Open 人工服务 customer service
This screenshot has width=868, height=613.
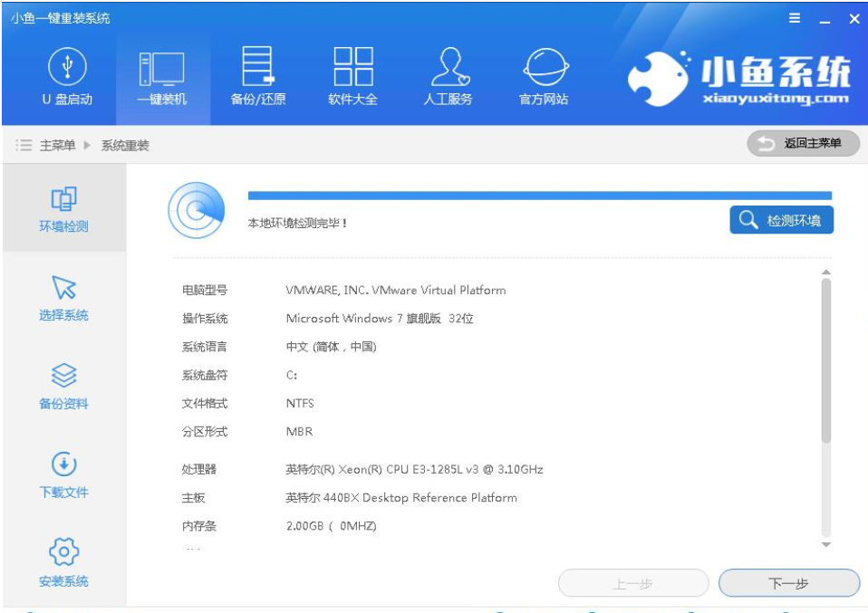coord(448,76)
